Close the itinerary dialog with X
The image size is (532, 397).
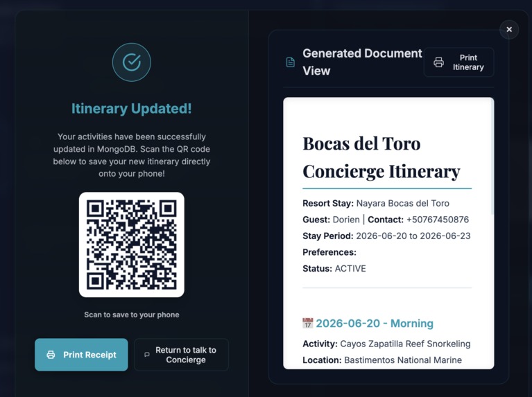coord(509,30)
